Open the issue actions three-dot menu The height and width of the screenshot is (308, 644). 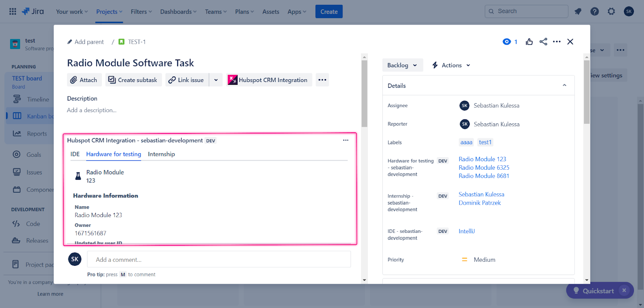pyautogui.click(x=557, y=42)
